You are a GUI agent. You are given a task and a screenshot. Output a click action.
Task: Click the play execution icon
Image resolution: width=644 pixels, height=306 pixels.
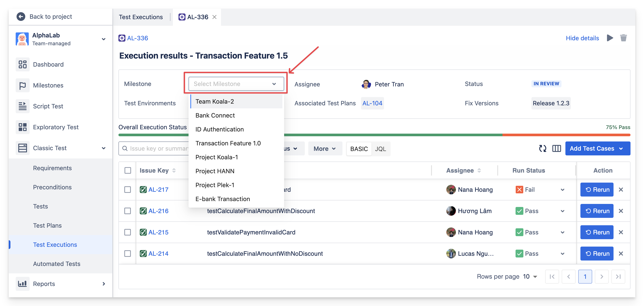(x=610, y=38)
